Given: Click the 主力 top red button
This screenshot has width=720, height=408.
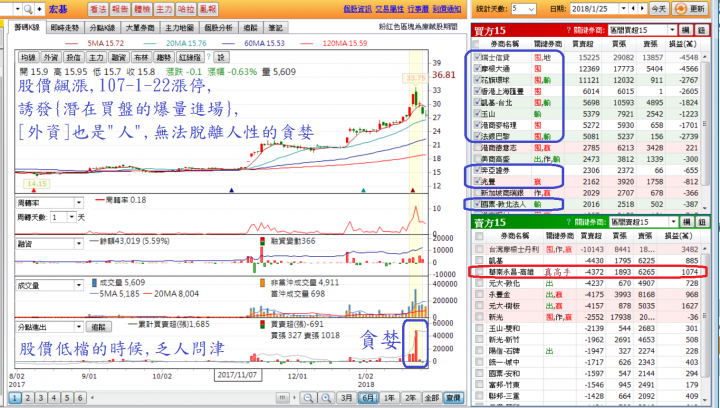Looking at the screenshot, I should pyautogui.click(x=164, y=9).
